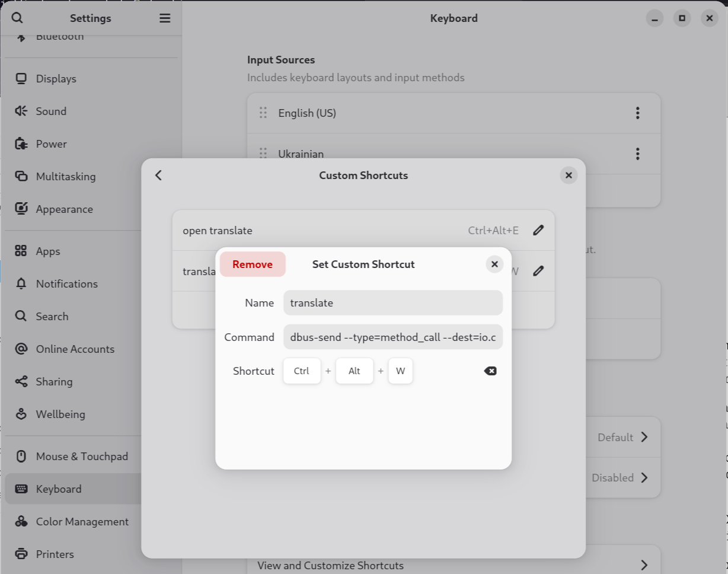Open Displays settings panel
Viewport: 728px width, 574px height.
click(x=56, y=79)
